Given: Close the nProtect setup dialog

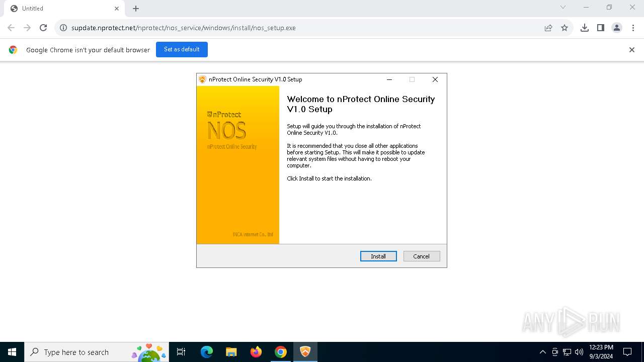Looking at the screenshot, I should [435, 79].
